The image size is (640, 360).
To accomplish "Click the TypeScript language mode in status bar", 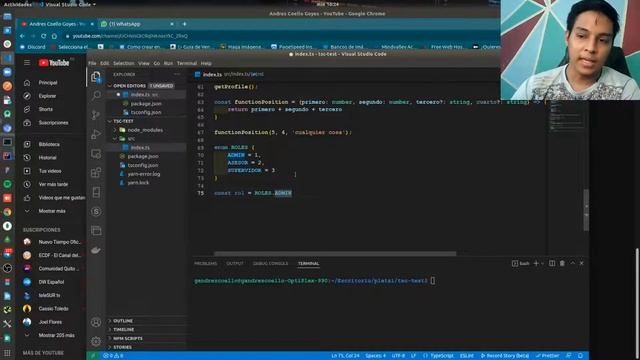I will coord(442,356).
